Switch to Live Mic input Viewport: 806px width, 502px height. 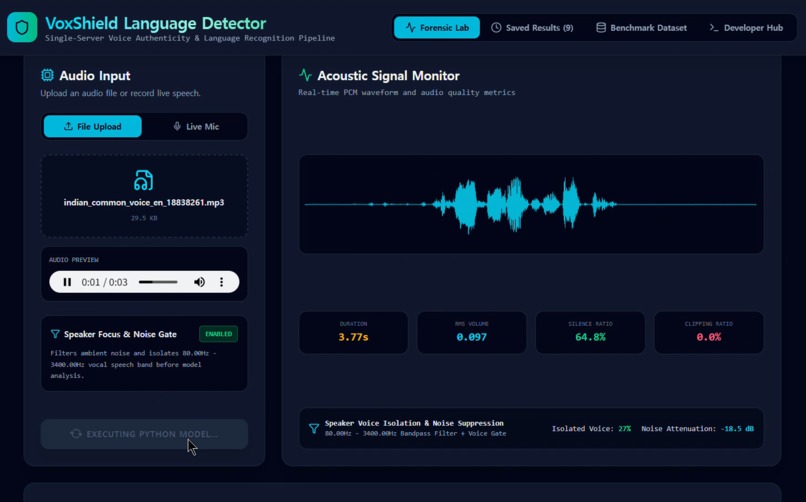pos(196,126)
